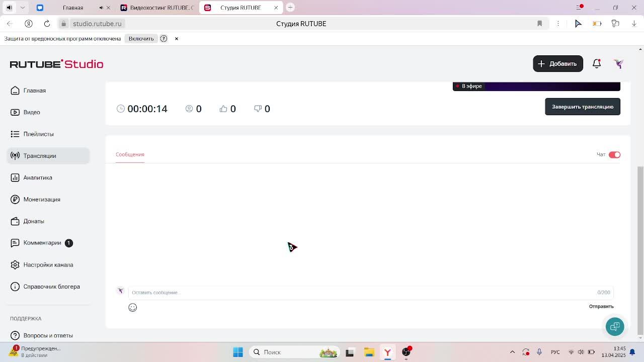Toggle the Чат switch
644x362 pixels.
point(614,154)
